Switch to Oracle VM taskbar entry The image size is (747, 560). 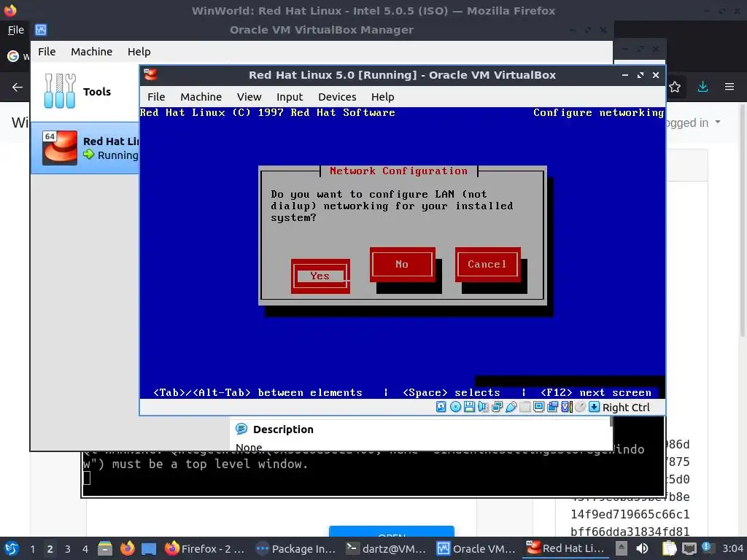point(476,548)
